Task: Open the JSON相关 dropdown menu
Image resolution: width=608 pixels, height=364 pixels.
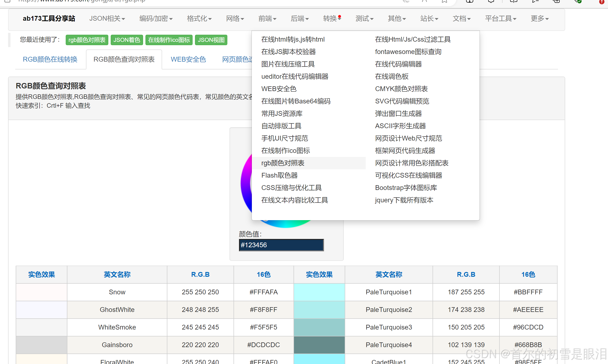Action: point(107,18)
